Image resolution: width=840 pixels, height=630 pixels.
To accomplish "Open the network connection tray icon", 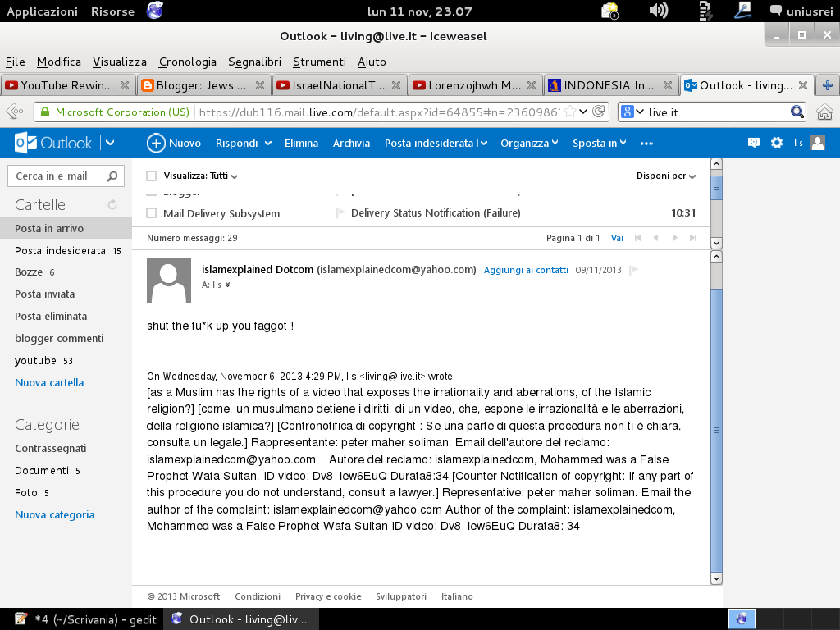I will point(742,11).
